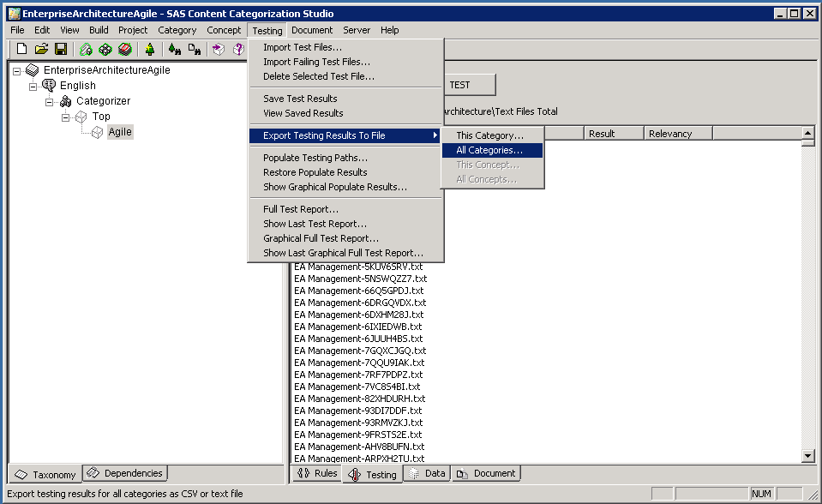This screenshot has width=822, height=504.
Task: Click the tree with binoculars find icon
Action: tap(175, 50)
